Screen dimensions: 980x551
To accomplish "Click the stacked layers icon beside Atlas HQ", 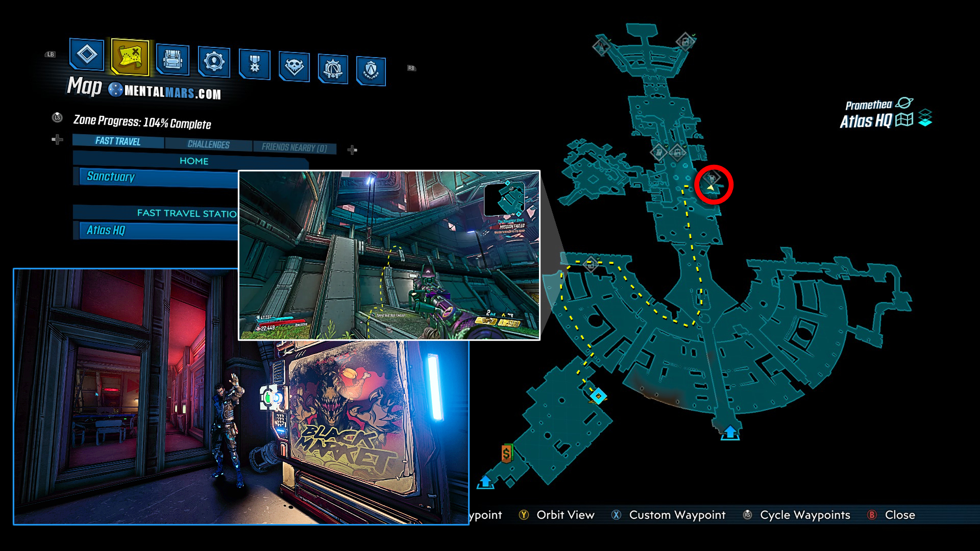I will tap(925, 118).
